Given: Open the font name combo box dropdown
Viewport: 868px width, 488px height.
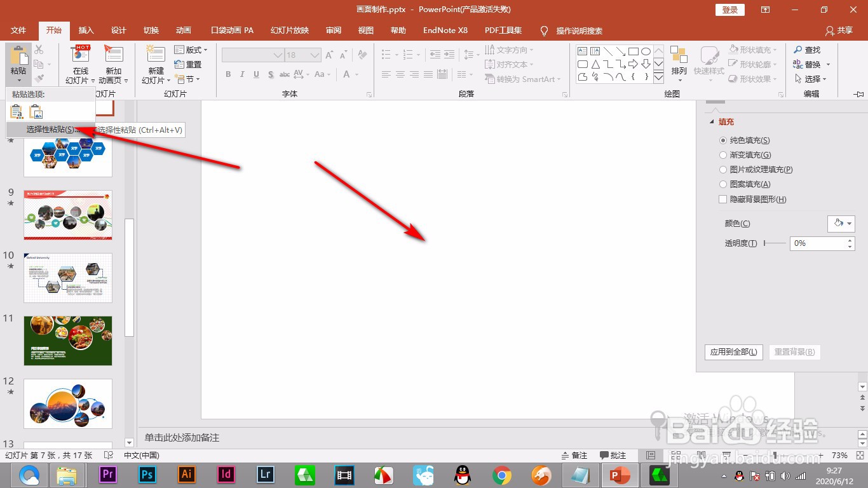Looking at the screenshot, I should pos(277,55).
